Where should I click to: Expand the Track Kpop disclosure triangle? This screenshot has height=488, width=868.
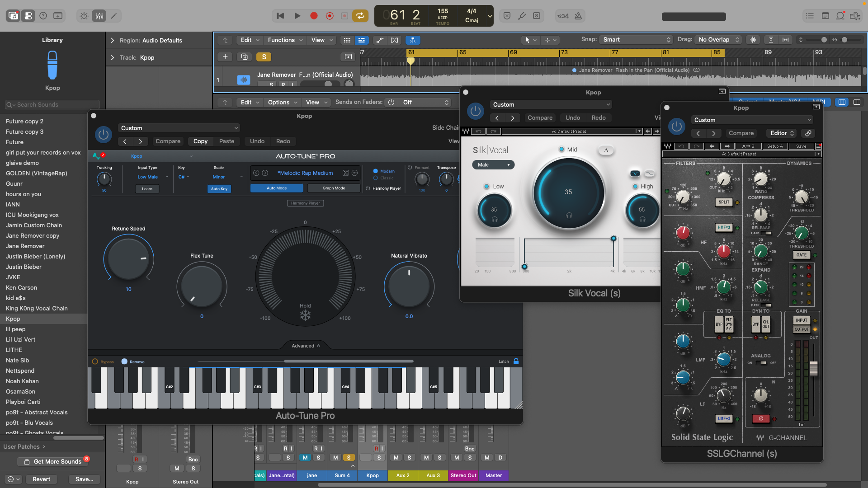[112, 57]
